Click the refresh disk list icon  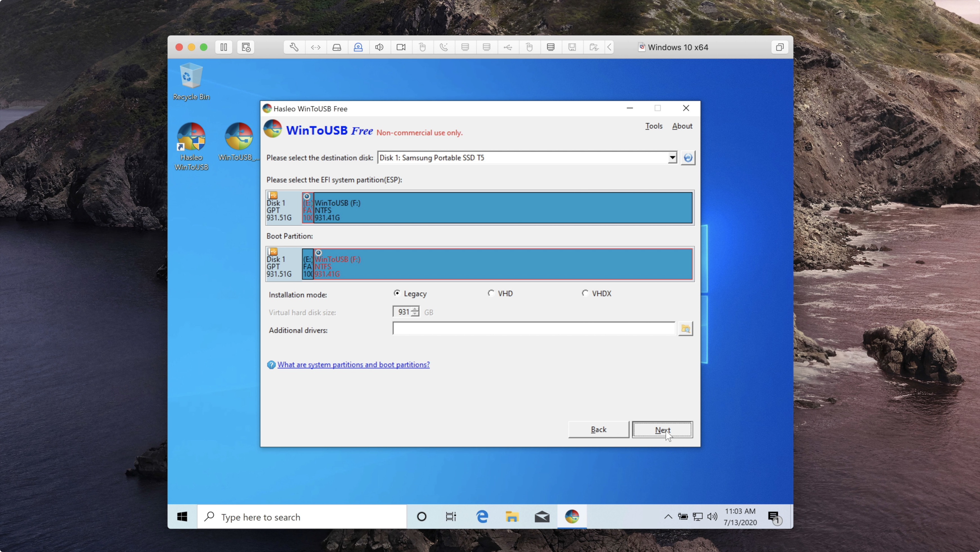click(688, 158)
